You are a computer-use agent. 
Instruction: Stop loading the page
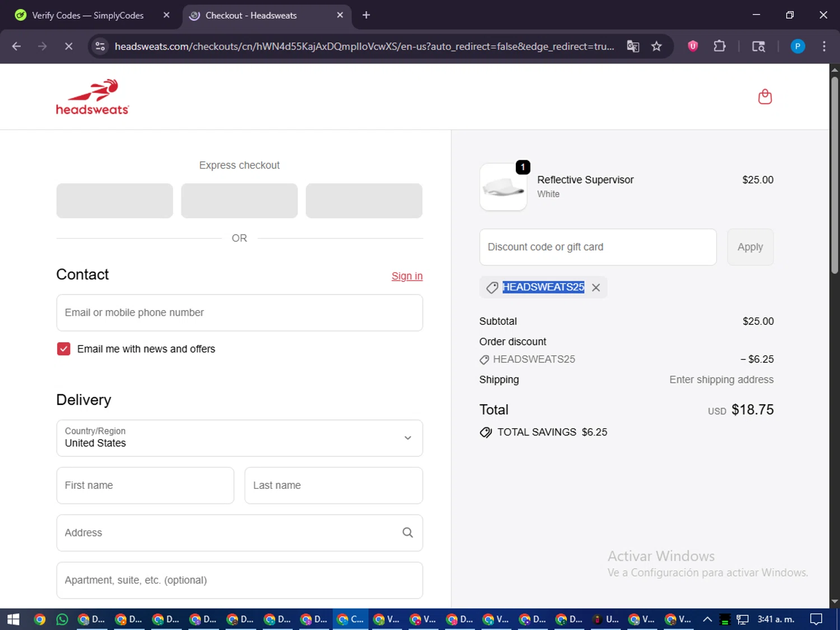[68, 46]
